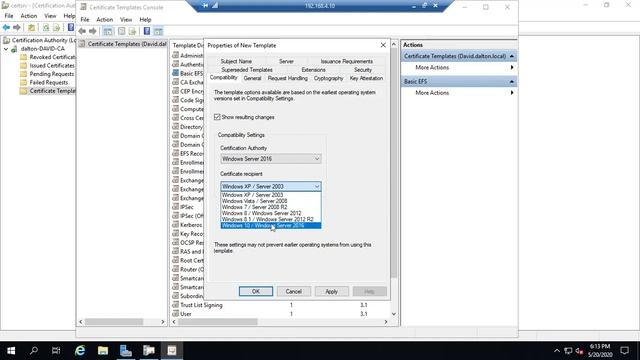
Task: Close the Properties of New Template dialog
Action: [x=383, y=45]
